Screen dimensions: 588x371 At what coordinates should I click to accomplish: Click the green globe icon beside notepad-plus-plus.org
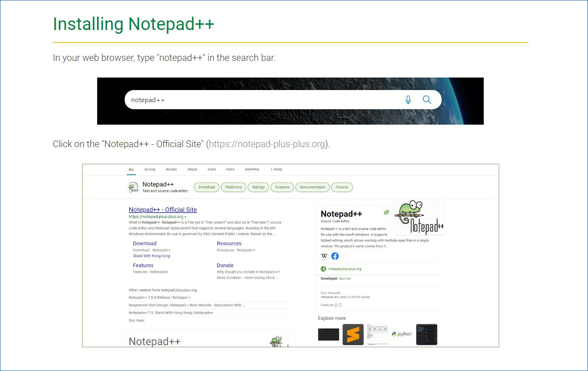tap(323, 269)
